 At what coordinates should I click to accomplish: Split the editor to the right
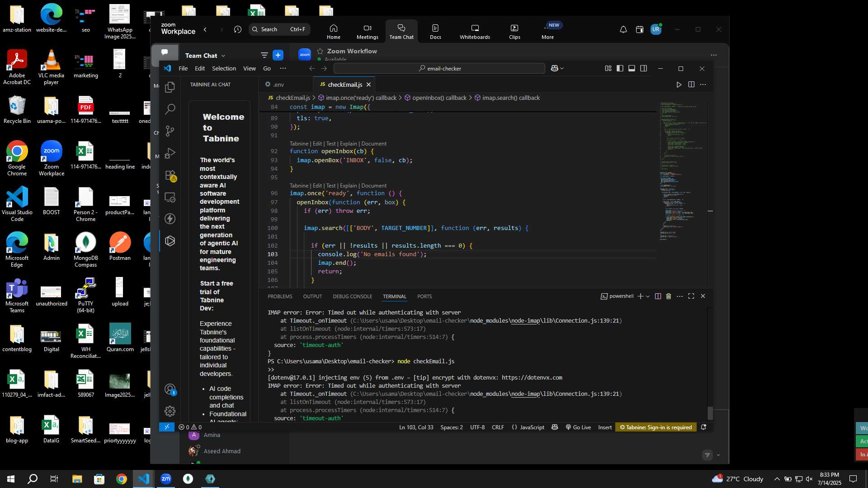(x=691, y=84)
